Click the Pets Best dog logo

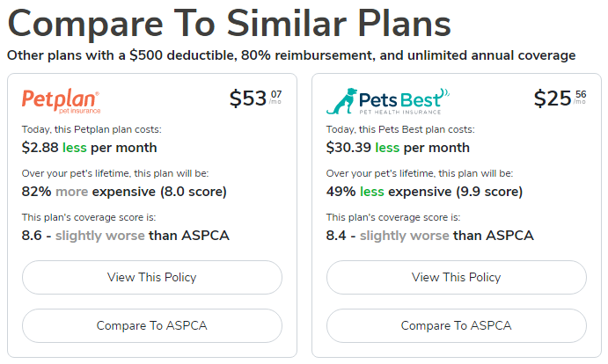(x=388, y=100)
